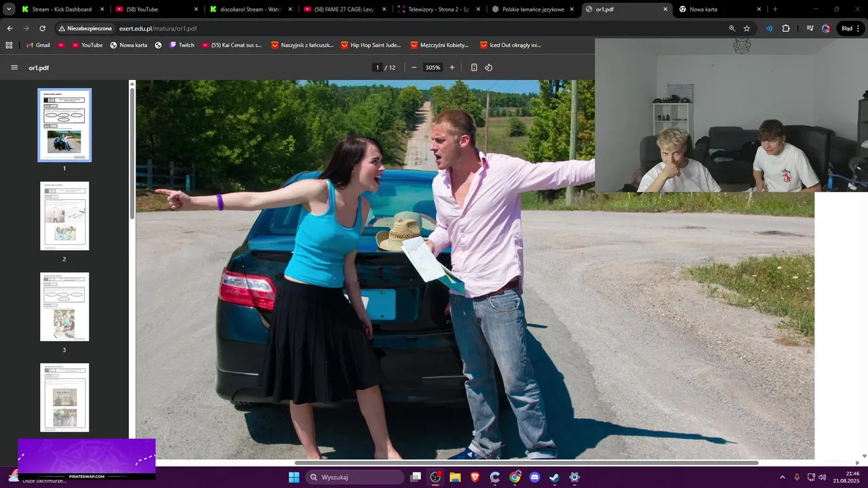Open the browser profile avatar
This screenshot has height=488, width=868.
[826, 28]
